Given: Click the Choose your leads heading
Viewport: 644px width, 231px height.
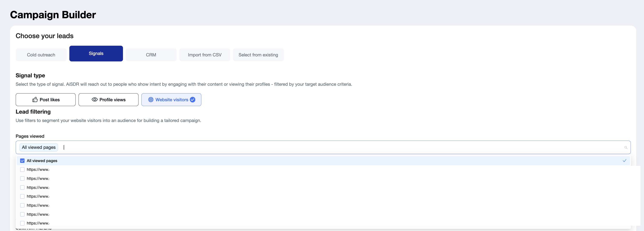Looking at the screenshot, I should [x=44, y=36].
